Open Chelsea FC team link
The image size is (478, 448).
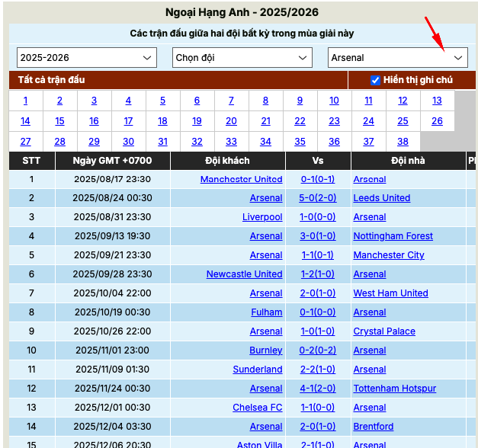pyautogui.click(x=257, y=408)
